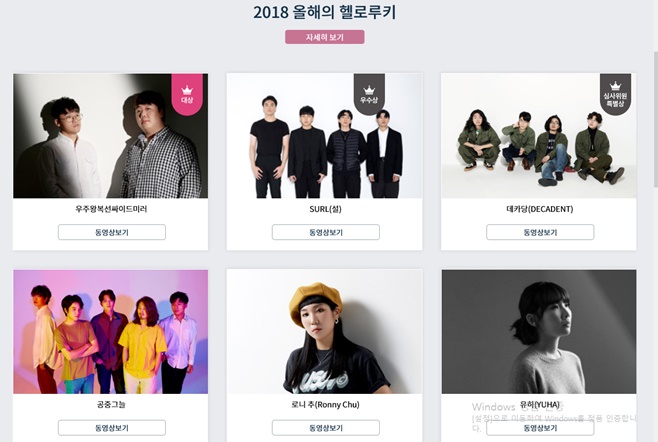Click the pink 대상 crown badge

(187, 94)
